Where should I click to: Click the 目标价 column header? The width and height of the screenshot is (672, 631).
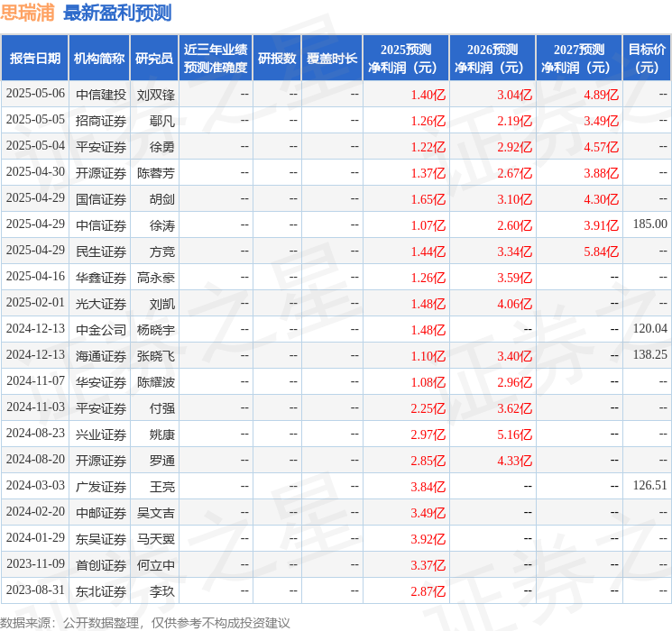(646, 59)
